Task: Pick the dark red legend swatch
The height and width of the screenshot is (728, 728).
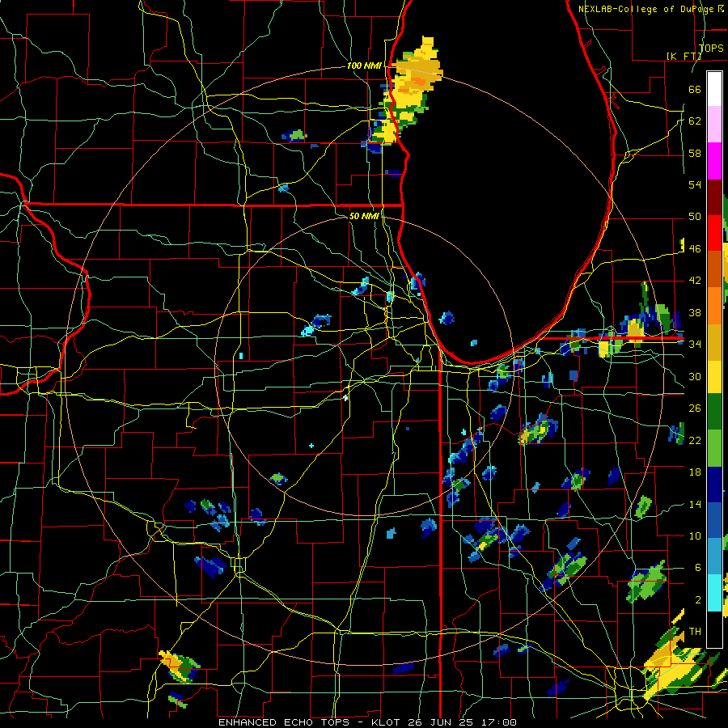Action: pyautogui.click(x=714, y=197)
